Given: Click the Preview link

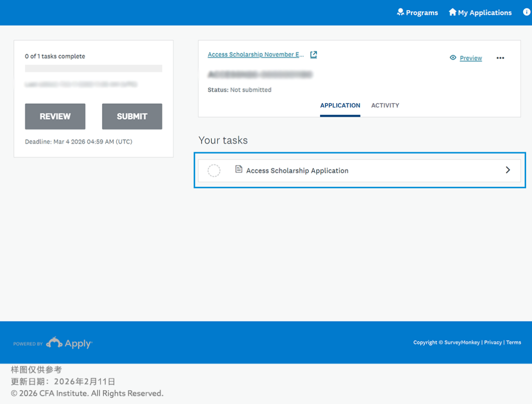Looking at the screenshot, I should pyautogui.click(x=470, y=58).
